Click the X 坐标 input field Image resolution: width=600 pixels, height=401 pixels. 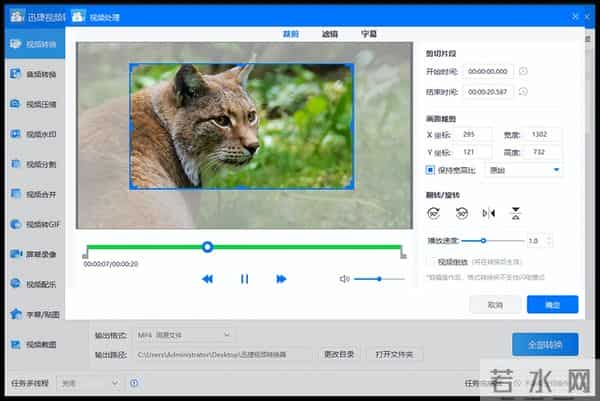click(x=475, y=134)
